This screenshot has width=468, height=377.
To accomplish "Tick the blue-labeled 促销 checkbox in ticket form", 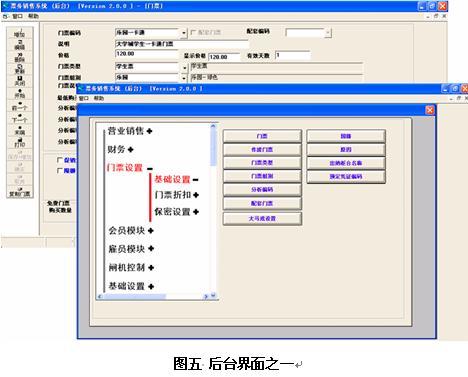I will tap(60, 160).
